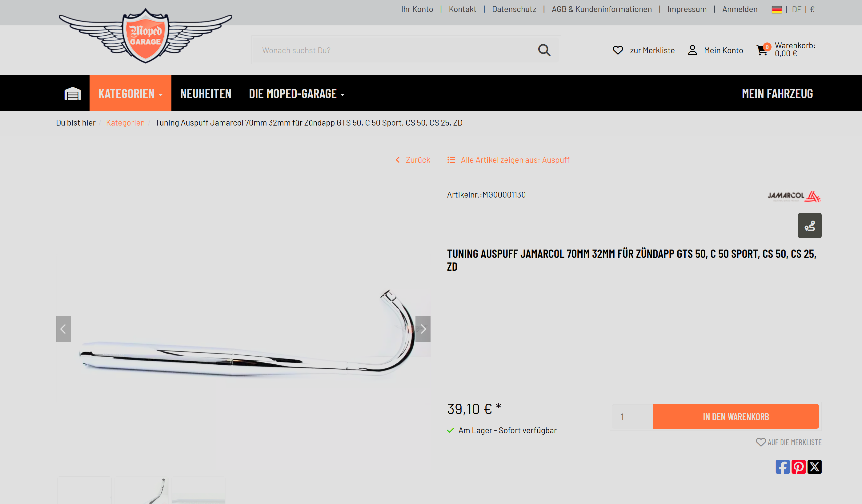Open the garage home icon
This screenshot has height=504, width=862.
pos(73,93)
